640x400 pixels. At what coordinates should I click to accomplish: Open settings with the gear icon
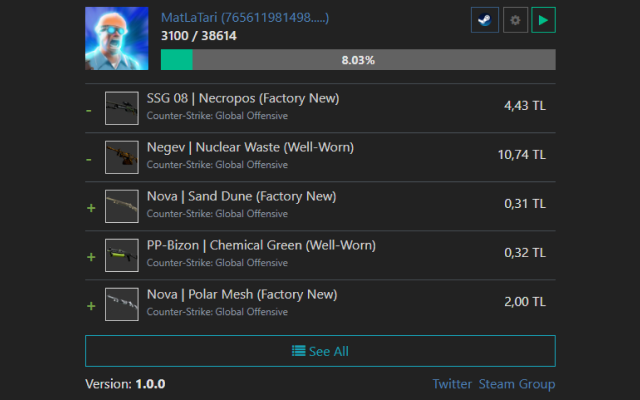click(515, 20)
